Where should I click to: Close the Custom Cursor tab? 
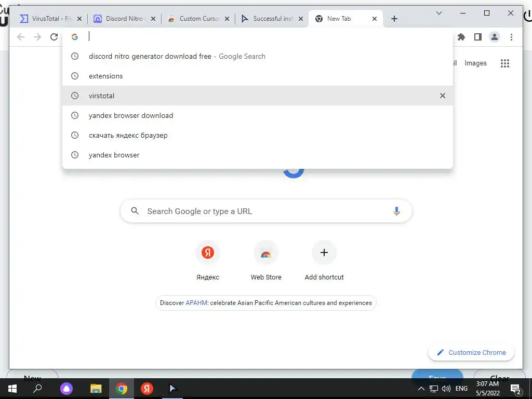pos(227,19)
